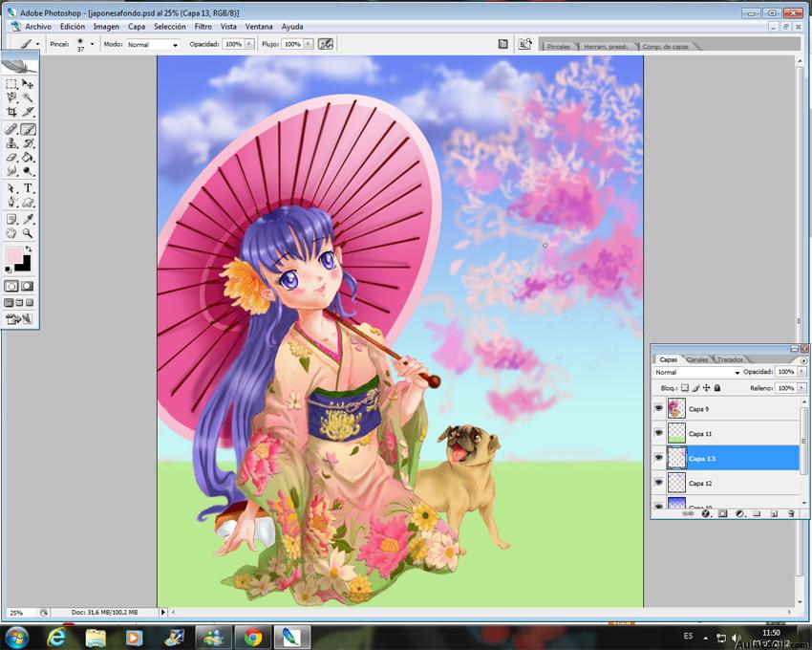
Task: Lock all layer attributes
Action: click(x=717, y=388)
